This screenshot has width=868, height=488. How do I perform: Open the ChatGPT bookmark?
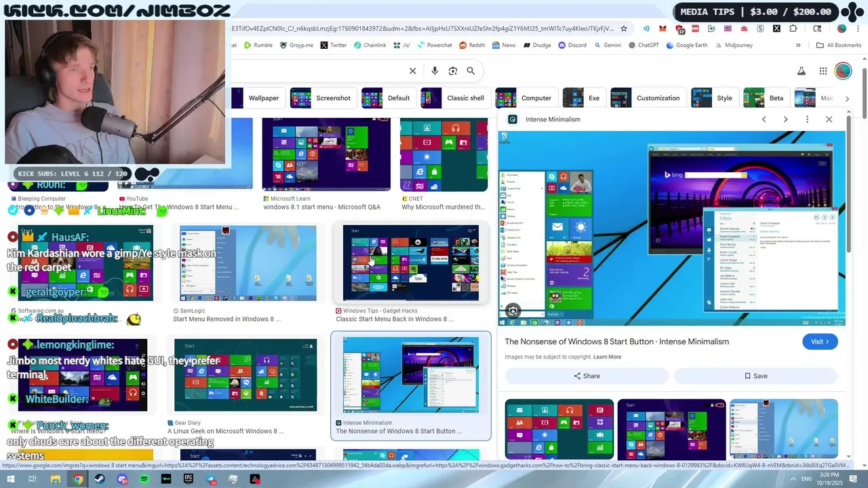click(x=644, y=45)
